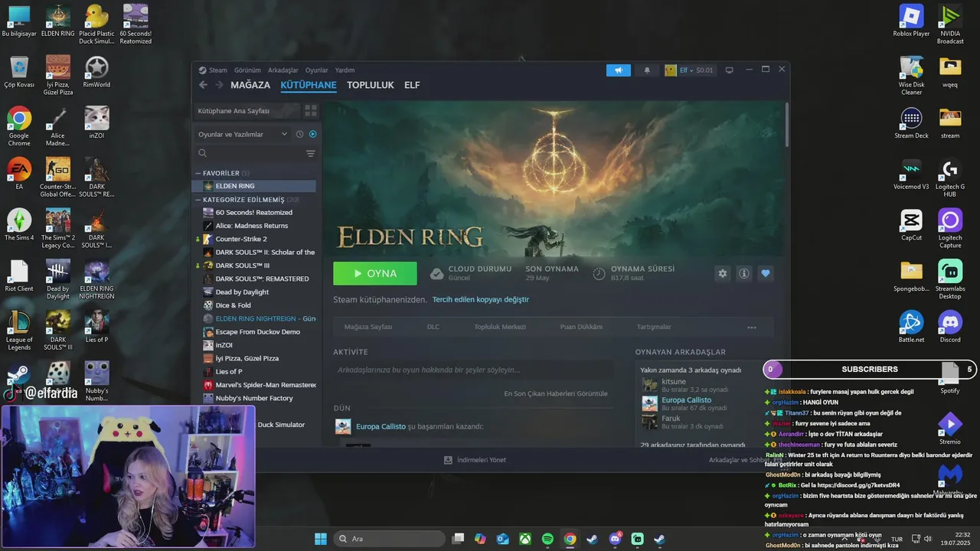The width and height of the screenshot is (980, 551).
Task: Open the Google Chrome desktop icon
Action: click(x=19, y=127)
